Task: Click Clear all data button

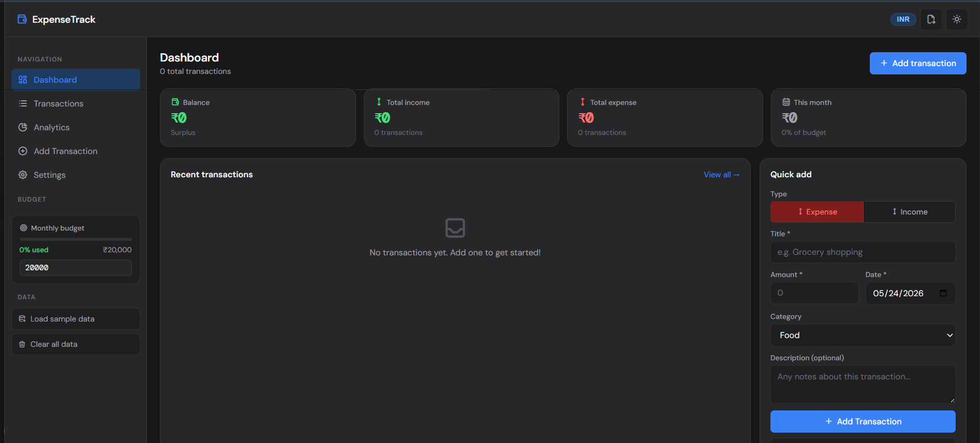Action: coord(76,344)
